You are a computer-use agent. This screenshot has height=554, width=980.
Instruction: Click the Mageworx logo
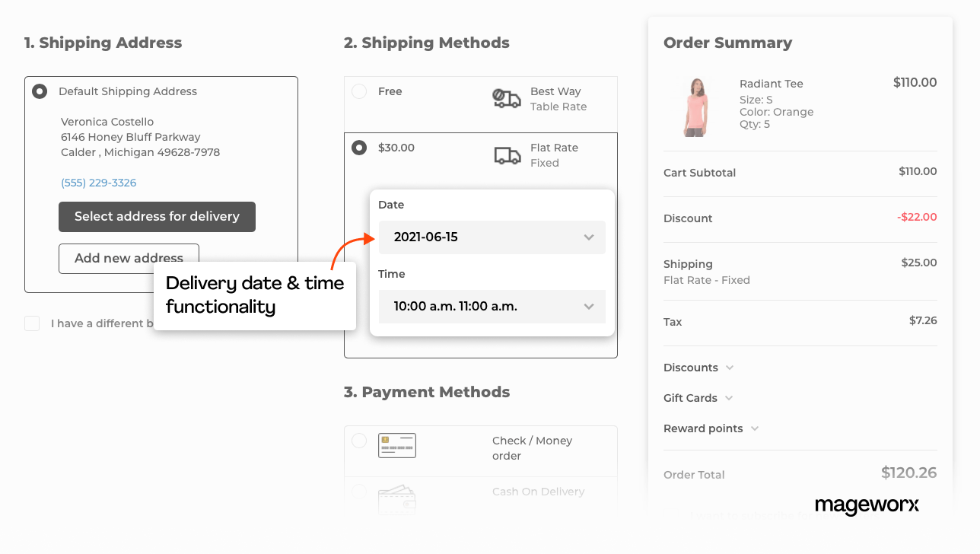[x=867, y=506]
